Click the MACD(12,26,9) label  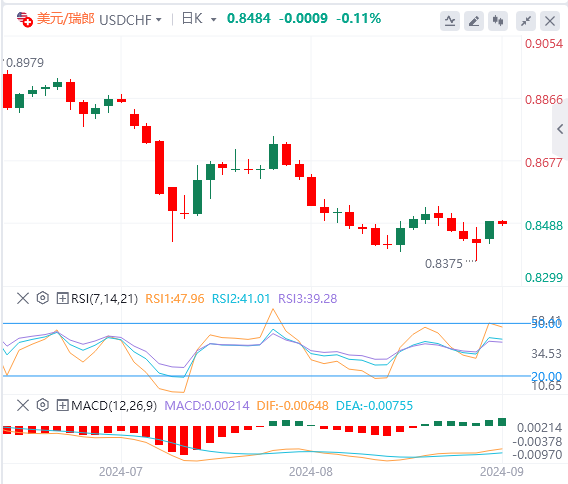(114, 406)
